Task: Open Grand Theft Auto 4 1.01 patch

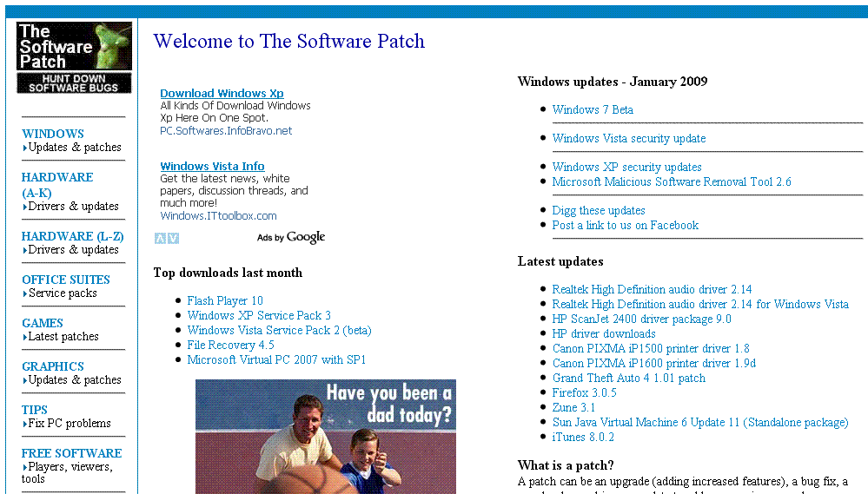Action: click(629, 379)
